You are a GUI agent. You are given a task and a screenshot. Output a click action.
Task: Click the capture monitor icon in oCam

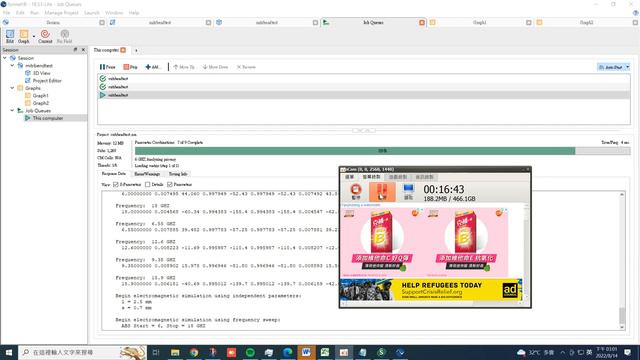click(x=409, y=191)
